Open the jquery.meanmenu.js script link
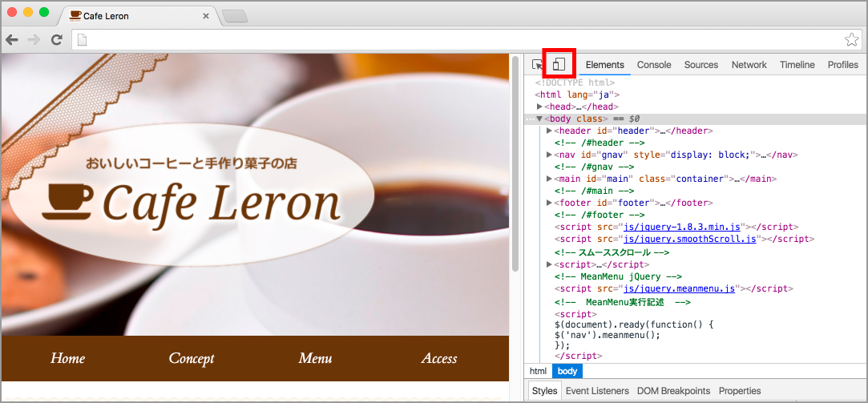The height and width of the screenshot is (403, 868). pyautogui.click(x=680, y=288)
